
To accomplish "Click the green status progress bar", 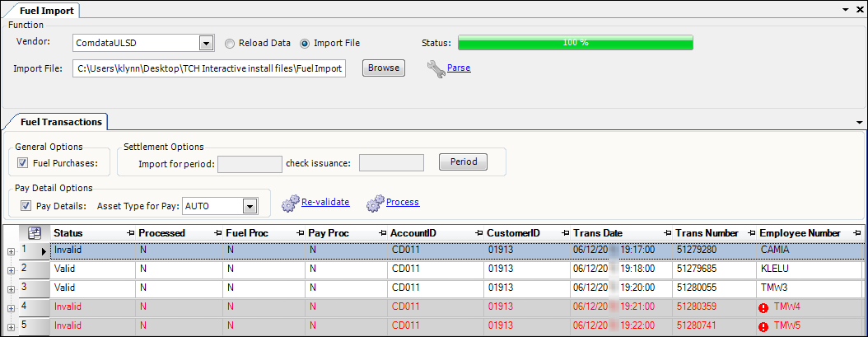I will point(575,42).
